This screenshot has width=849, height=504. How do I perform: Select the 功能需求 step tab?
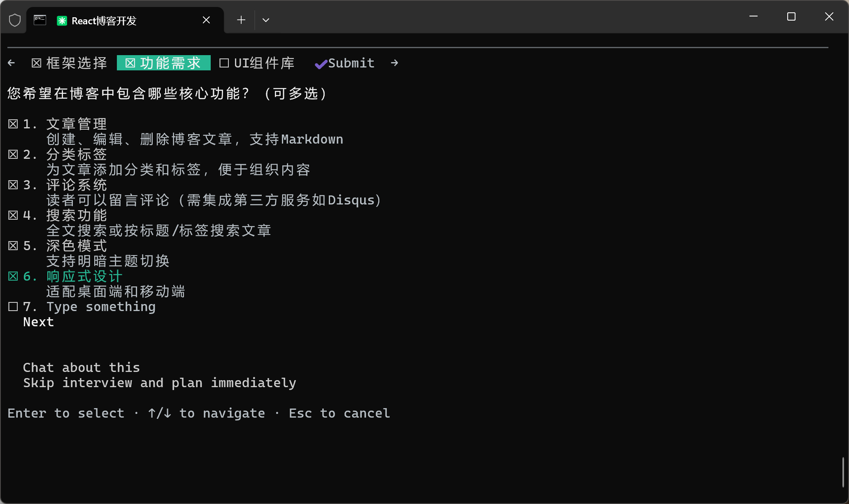[x=164, y=63]
